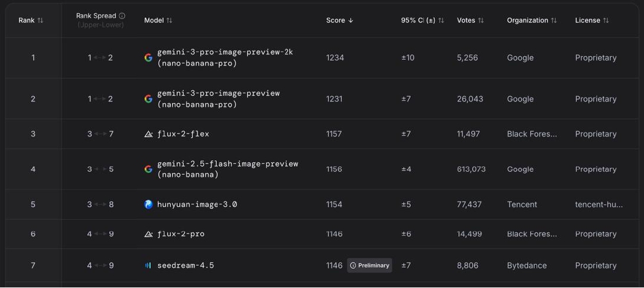The image size is (644, 288).
Task: Click the Black Forest Labs logo beside flux-2-flex
Action: pyautogui.click(x=148, y=134)
